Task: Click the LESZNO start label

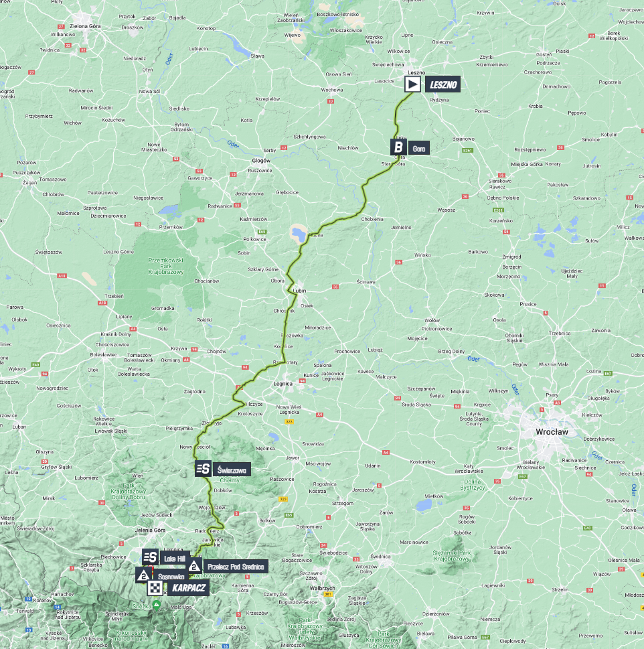Action: [x=443, y=85]
